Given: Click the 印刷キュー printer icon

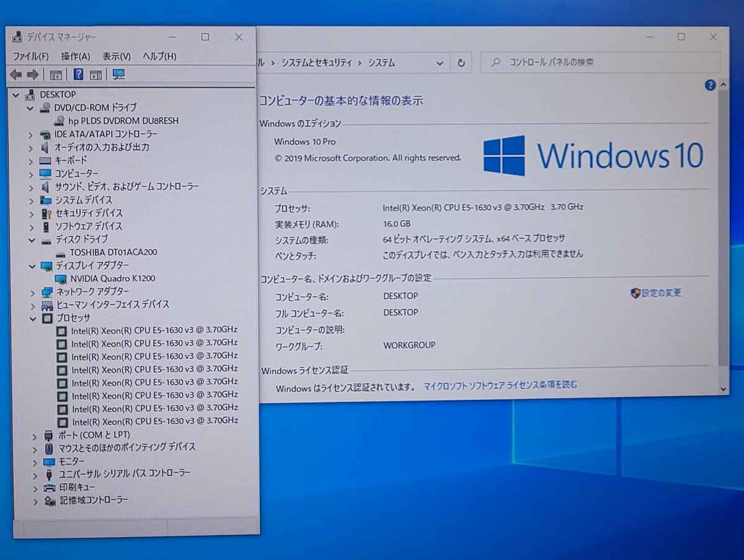Looking at the screenshot, I should coord(50,487).
